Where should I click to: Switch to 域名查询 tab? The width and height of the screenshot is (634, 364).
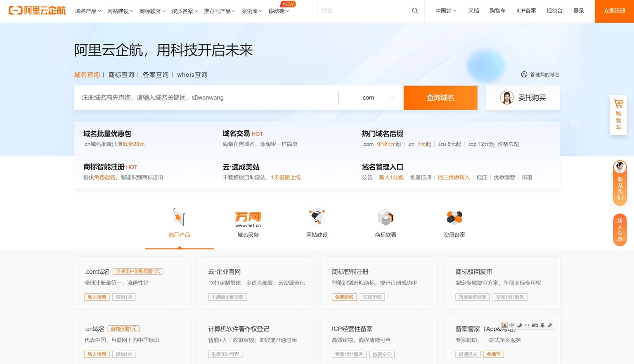point(87,75)
